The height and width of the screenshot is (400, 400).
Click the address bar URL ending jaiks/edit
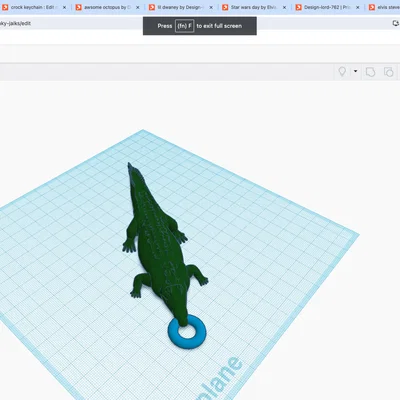pos(16,23)
